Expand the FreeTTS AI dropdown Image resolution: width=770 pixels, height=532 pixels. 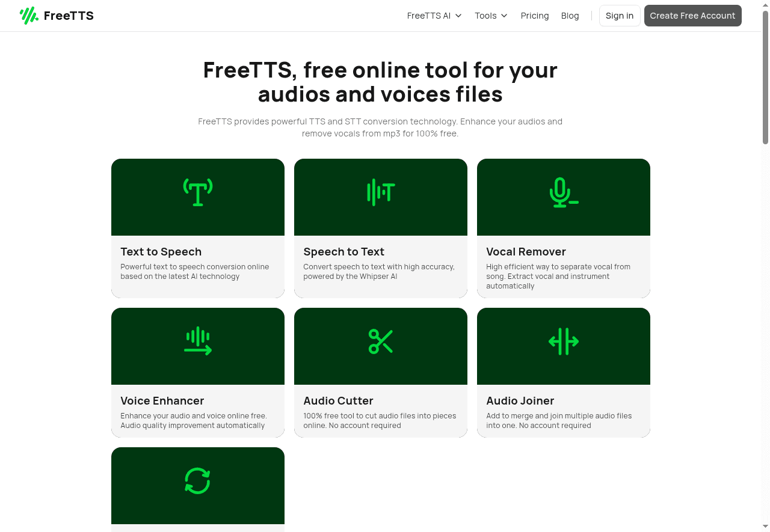429,16
